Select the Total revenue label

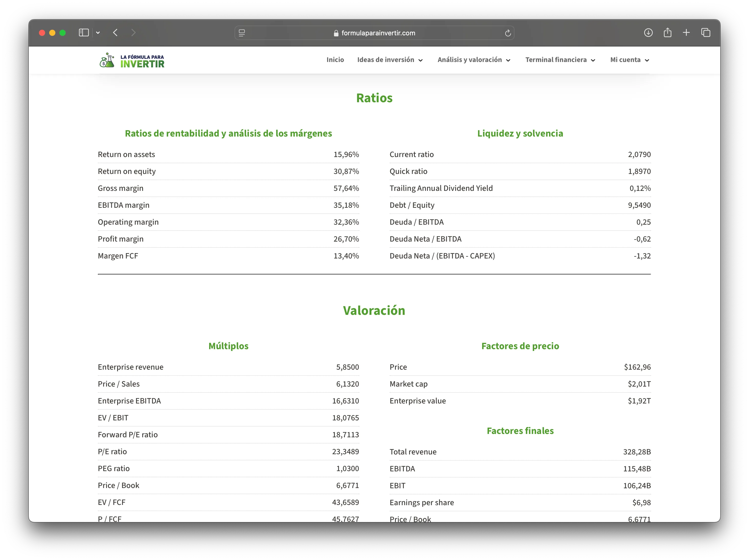[413, 452]
